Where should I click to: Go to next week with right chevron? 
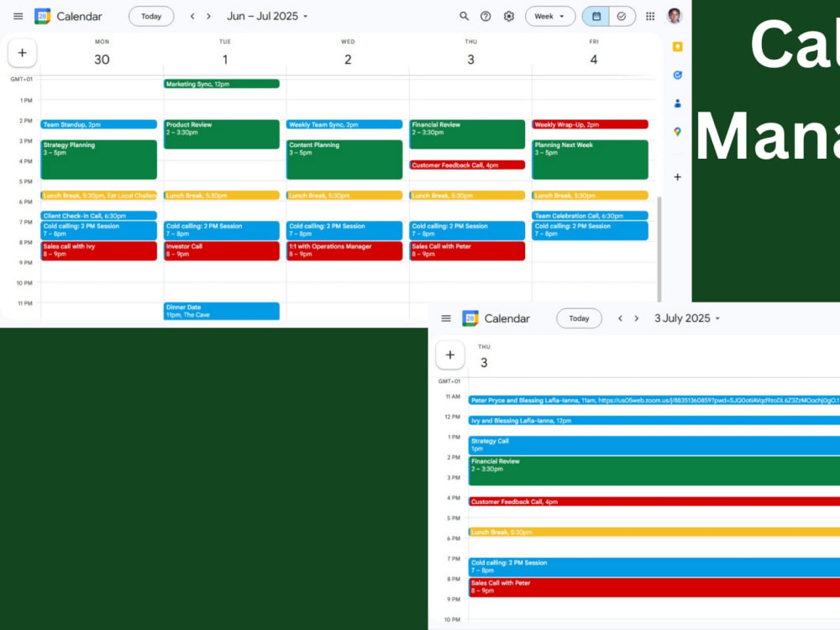tap(208, 17)
